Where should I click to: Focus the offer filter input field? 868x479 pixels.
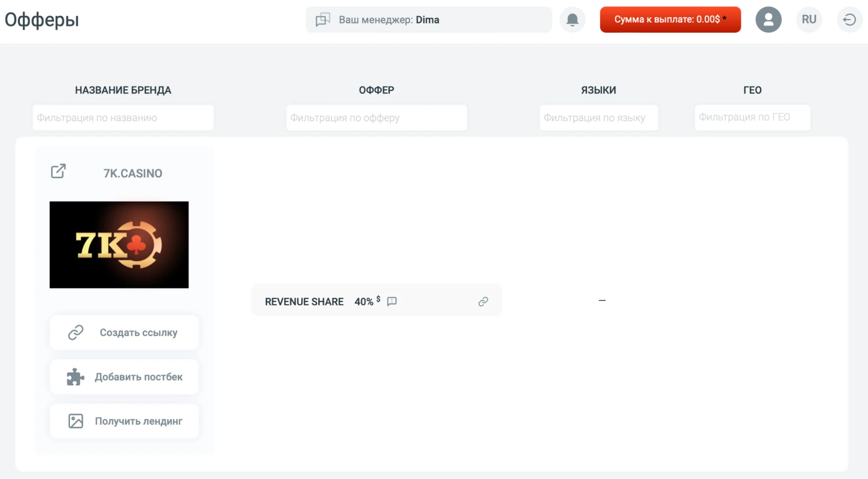point(376,117)
